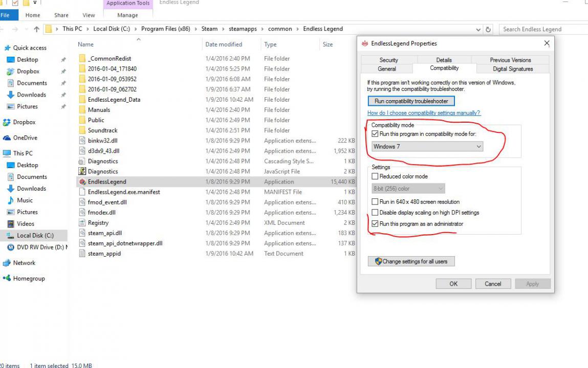Image resolution: width=588 pixels, height=368 pixels.
Task: Switch to the Digital Signatures tab
Action: coord(513,69)
